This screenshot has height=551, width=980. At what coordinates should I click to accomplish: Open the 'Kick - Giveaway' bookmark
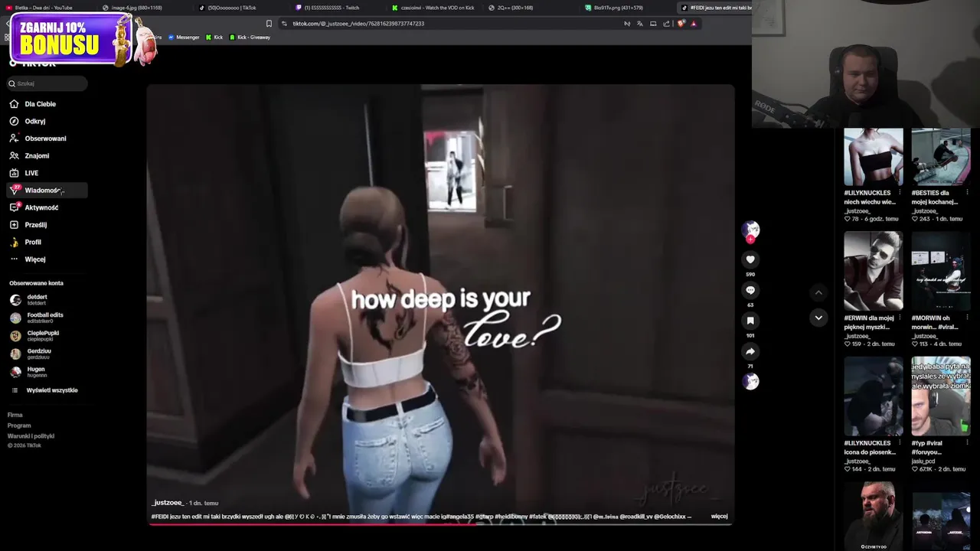pos(250,37)
